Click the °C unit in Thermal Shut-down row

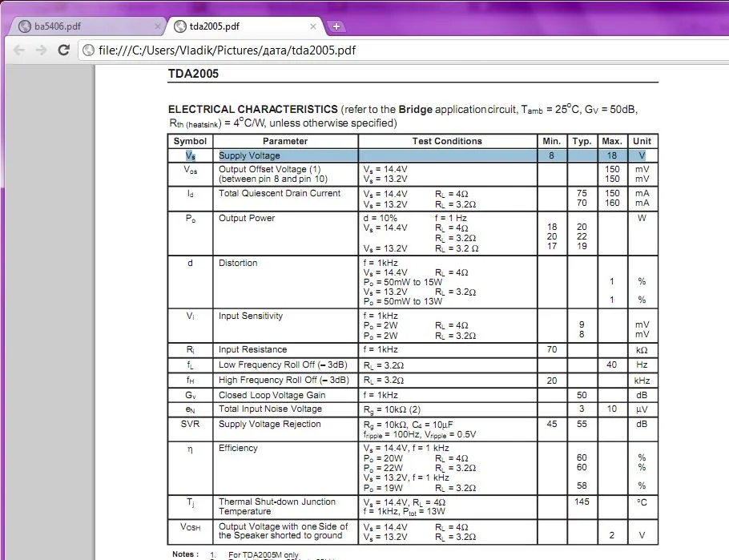coord(642,502)
